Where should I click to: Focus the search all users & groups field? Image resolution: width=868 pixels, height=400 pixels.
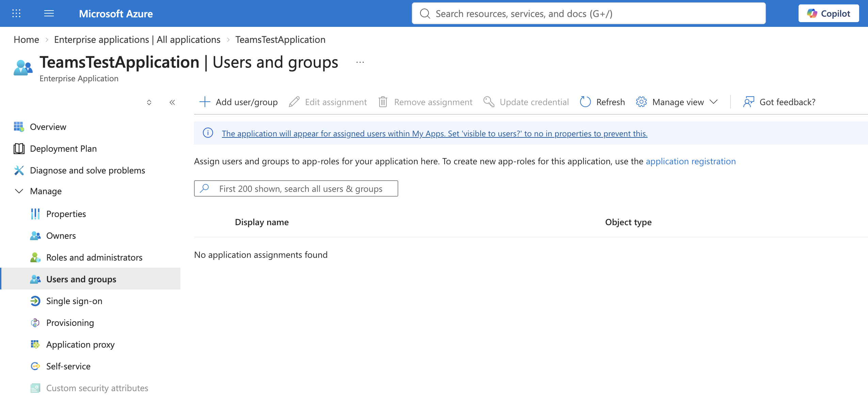tap(296, 188)
